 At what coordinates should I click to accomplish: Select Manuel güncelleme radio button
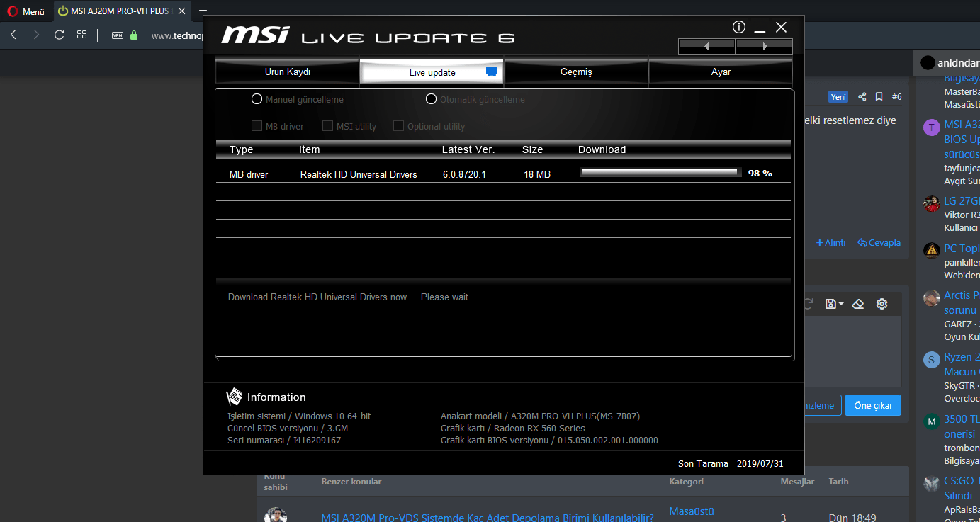[x=257, y=99]
